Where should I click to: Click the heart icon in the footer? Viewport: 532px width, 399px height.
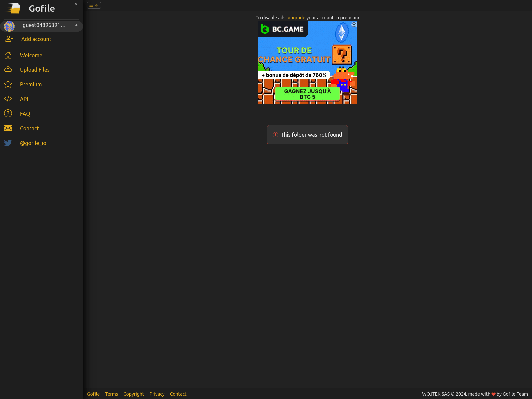493,394
